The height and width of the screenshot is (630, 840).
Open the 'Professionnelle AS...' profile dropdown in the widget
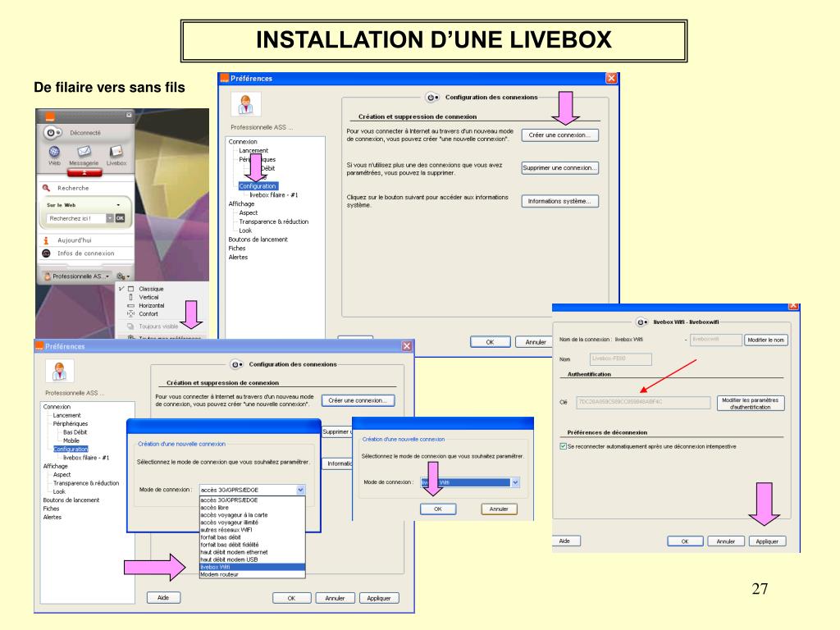tap(77, 276)
